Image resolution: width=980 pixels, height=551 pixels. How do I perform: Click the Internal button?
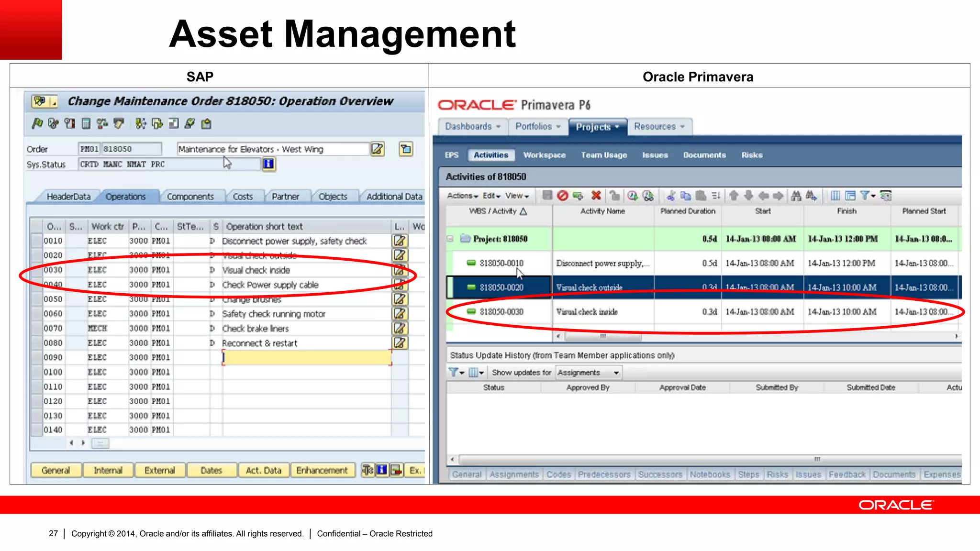tap(108, 470)
